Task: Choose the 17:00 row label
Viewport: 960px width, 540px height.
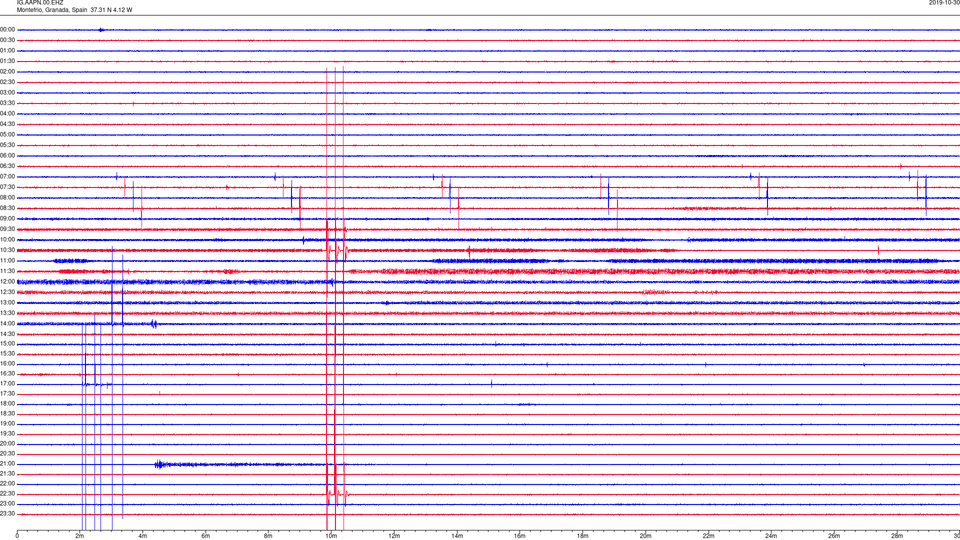Action: point(7,384)
